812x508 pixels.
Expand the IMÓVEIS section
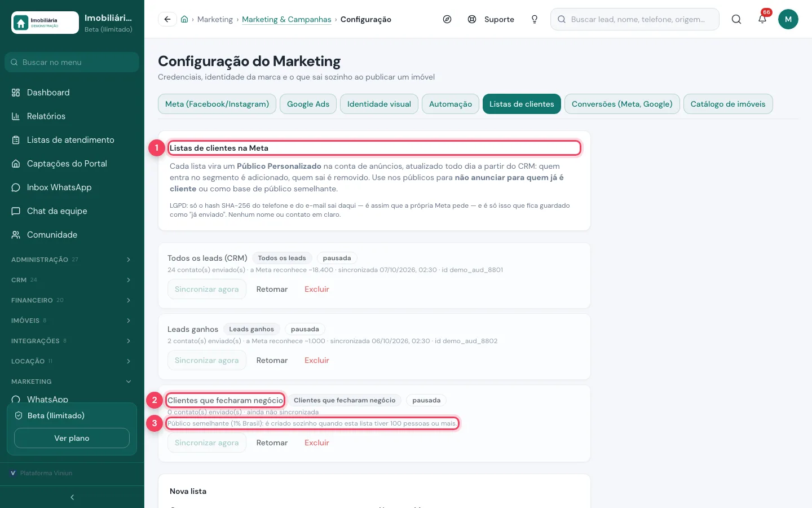72,321
